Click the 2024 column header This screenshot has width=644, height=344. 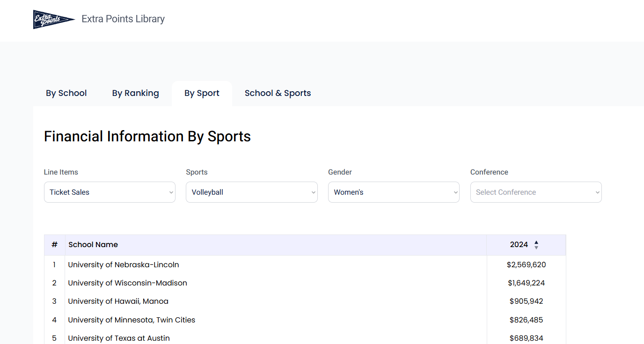pos(526,245)
